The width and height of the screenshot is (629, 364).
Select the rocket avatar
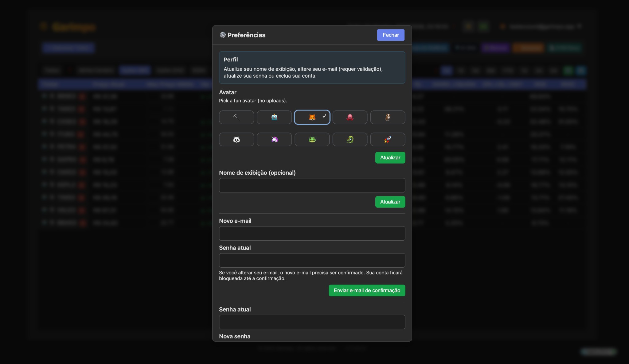[x=388, y=139]
